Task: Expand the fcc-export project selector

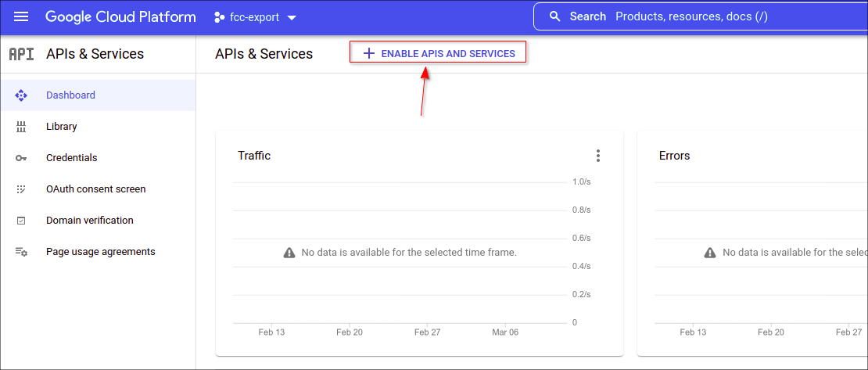Action: pyautogui.click(x=255, y=17)
